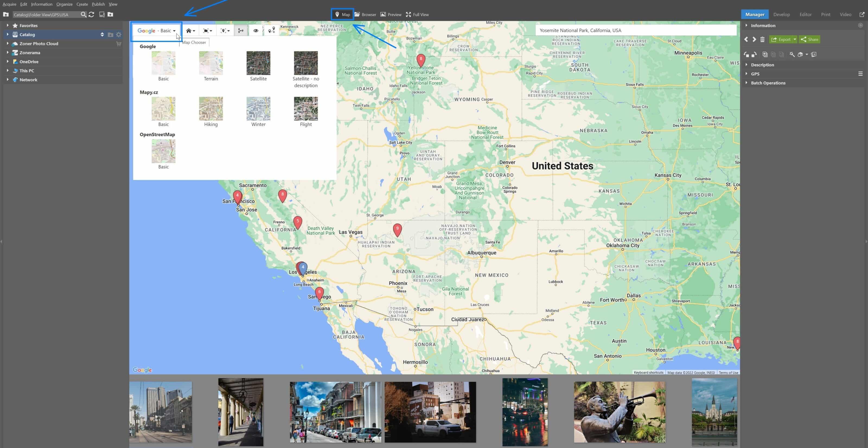868x448 pixels.
Task: Open the Google - Basic map chooser dropdown
Action: [156, 31]
